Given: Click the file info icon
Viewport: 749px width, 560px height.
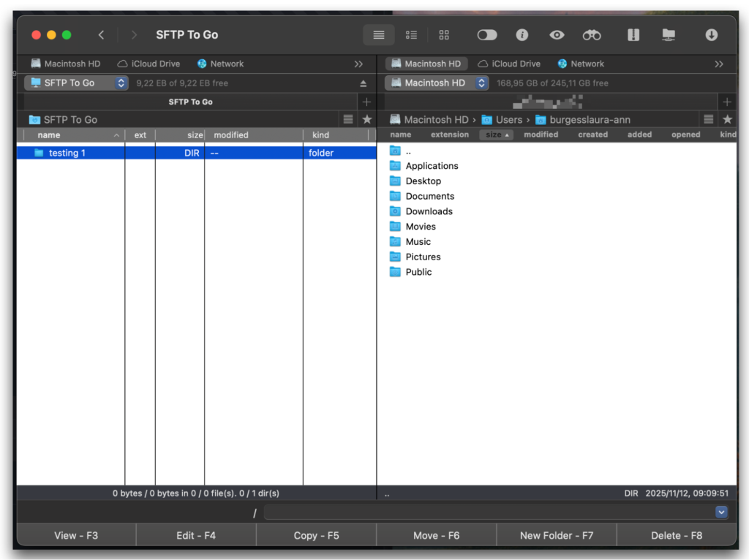Looking at the screenshot, I should tap(522, 35).
